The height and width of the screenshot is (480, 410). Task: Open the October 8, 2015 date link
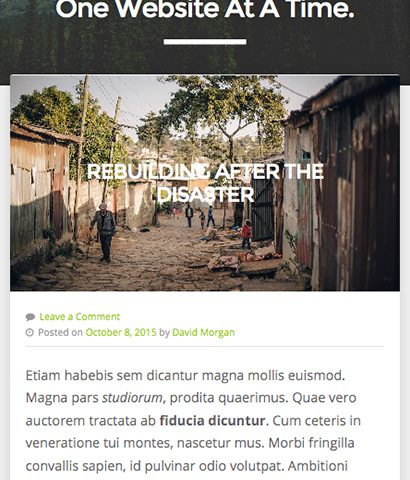coord(121,332)
